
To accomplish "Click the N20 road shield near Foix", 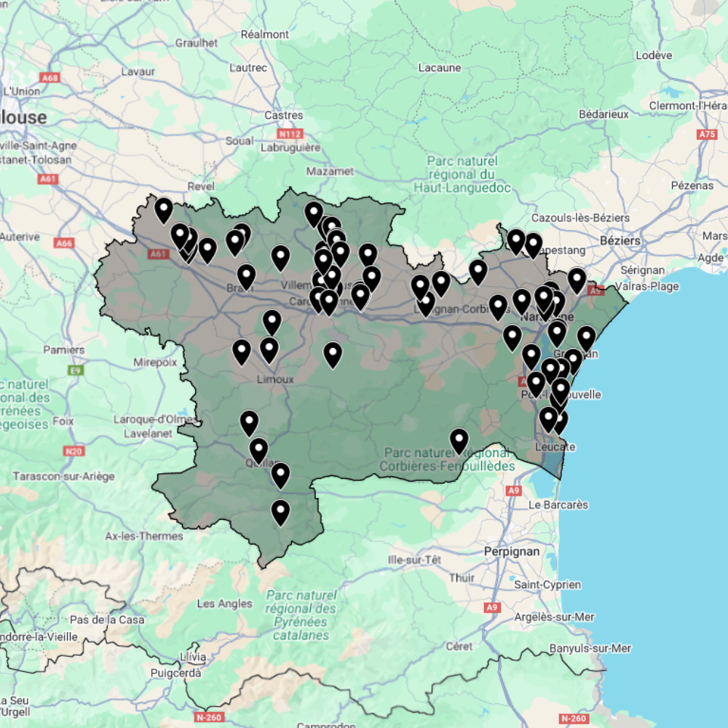I will point(73,451).
